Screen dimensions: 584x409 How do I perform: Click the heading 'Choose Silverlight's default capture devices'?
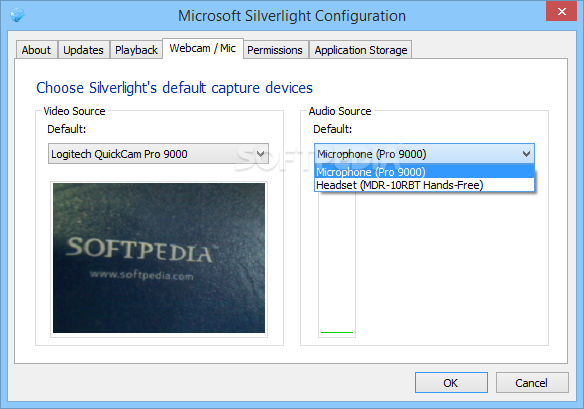(x=174, y=88)
